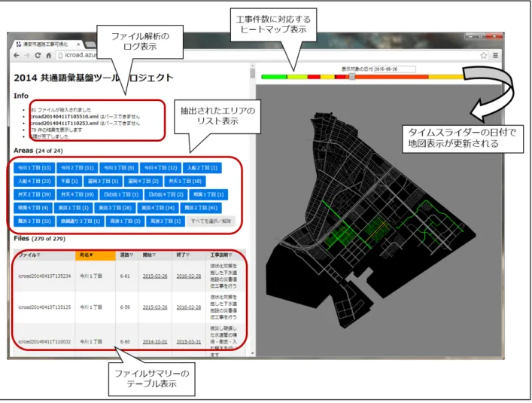Sort the table by 終了 column
This screenshot has width=532, height=403.
point(189,255)
